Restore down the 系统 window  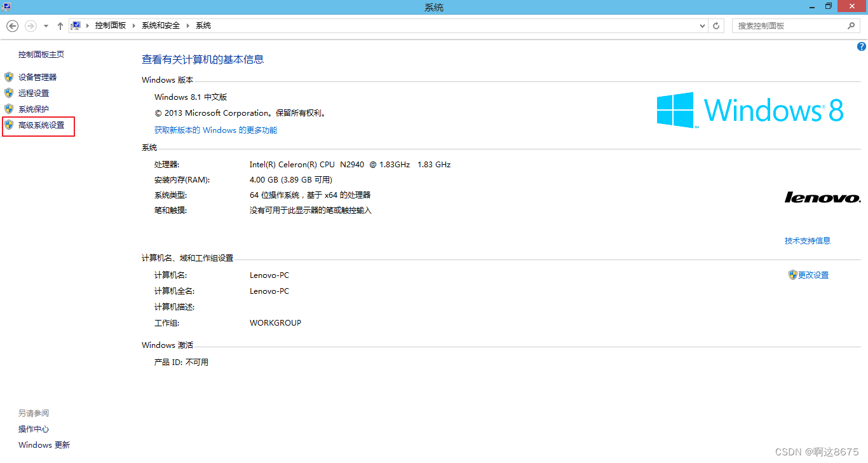[x=829, y=6]
